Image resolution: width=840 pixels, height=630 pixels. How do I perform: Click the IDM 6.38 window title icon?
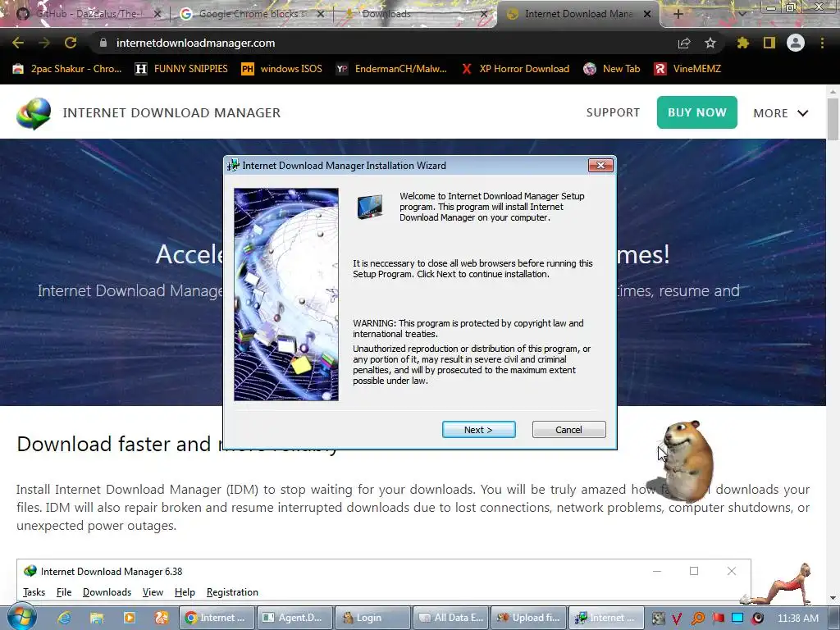coord(30,571)
